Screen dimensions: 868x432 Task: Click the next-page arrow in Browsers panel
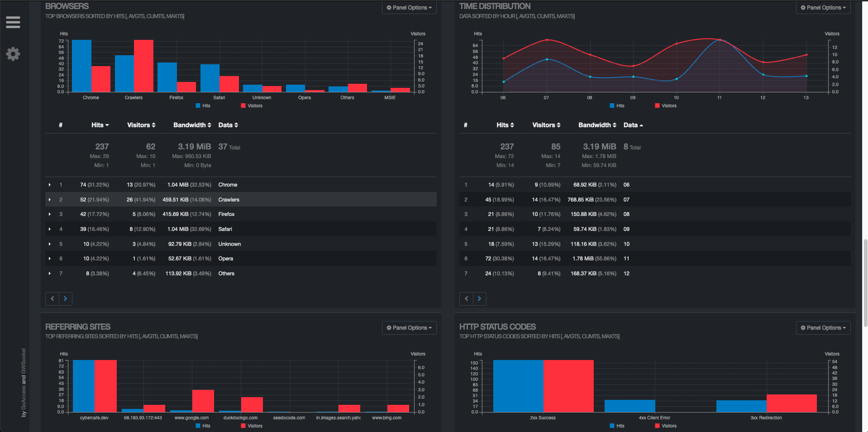[x=65, y=298]
